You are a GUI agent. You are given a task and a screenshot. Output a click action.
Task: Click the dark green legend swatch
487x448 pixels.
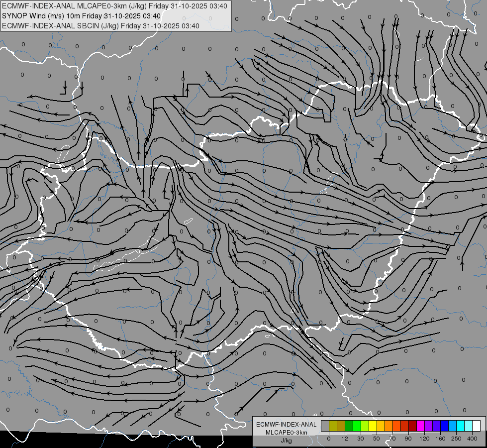[x=349, y=426]
